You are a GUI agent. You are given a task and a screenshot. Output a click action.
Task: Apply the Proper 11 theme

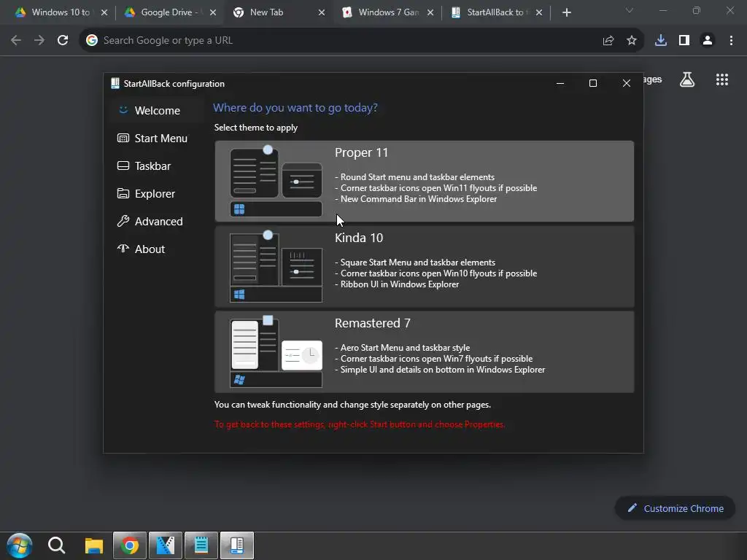pyautogui.click(x=424, y=181)
